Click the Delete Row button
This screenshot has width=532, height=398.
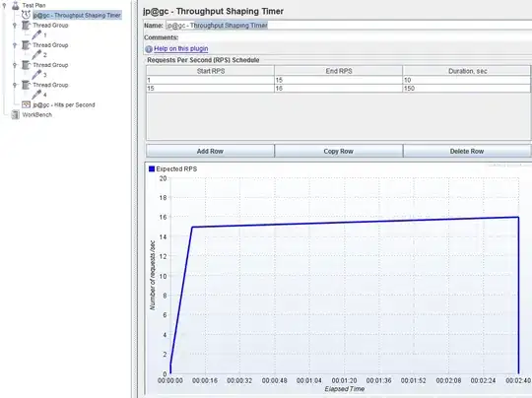click(x=467, y=151)
